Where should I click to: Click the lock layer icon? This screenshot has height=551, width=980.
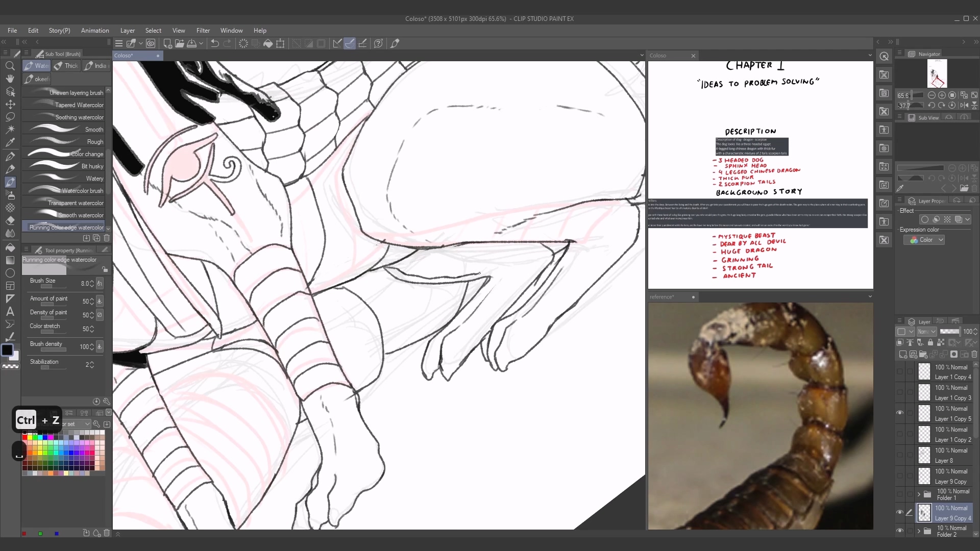pyautogui.click(x=930, y=342)
